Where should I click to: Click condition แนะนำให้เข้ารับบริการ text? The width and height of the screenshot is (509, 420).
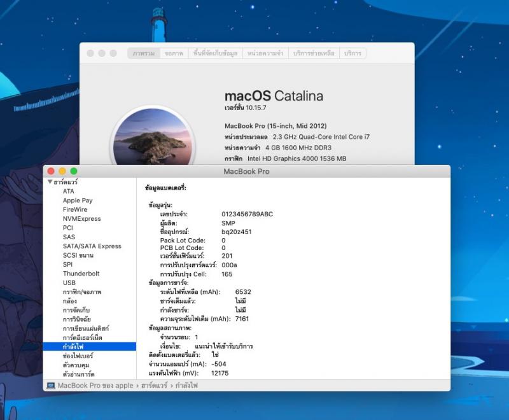[x=224, y=346]
